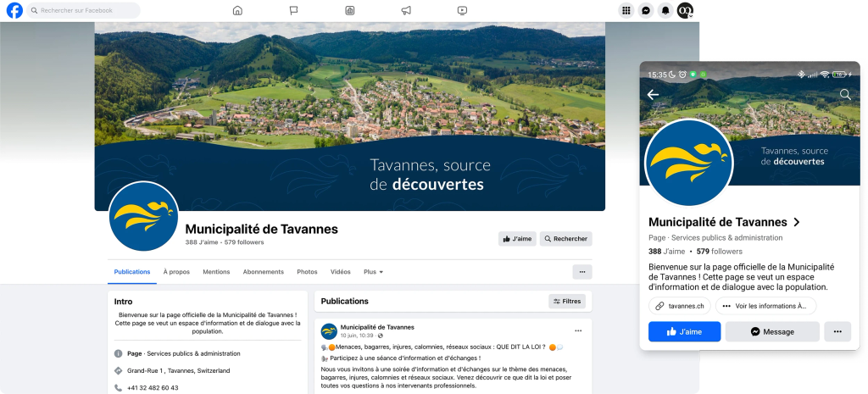
Task: Tap Voir les informations À... chip
Action: (765, 306)
